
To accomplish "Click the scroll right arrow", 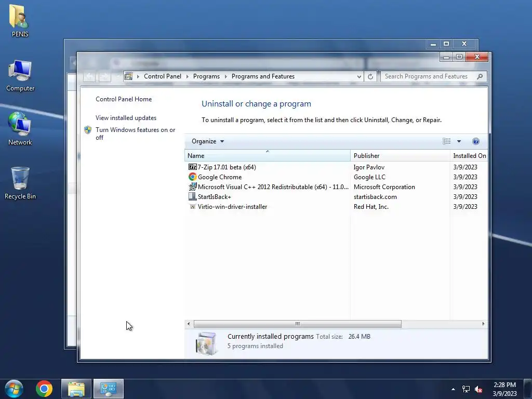I will 483,324.
